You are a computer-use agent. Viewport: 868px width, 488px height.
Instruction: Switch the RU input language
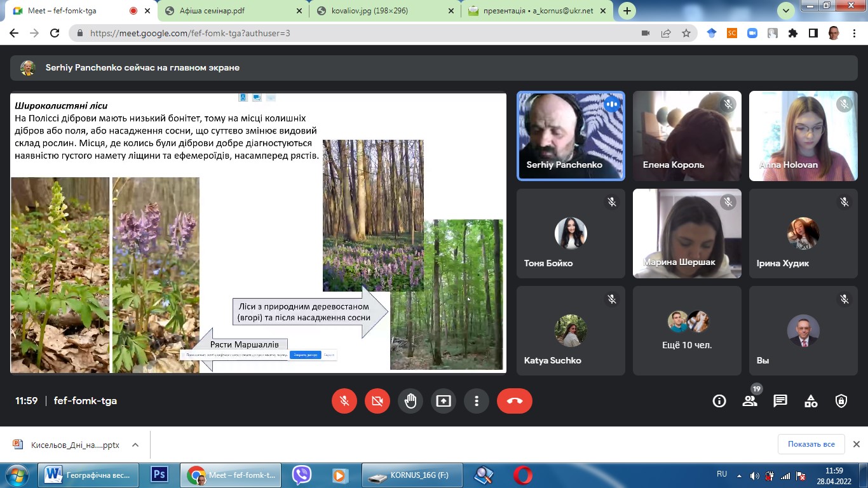pos(722,474)
